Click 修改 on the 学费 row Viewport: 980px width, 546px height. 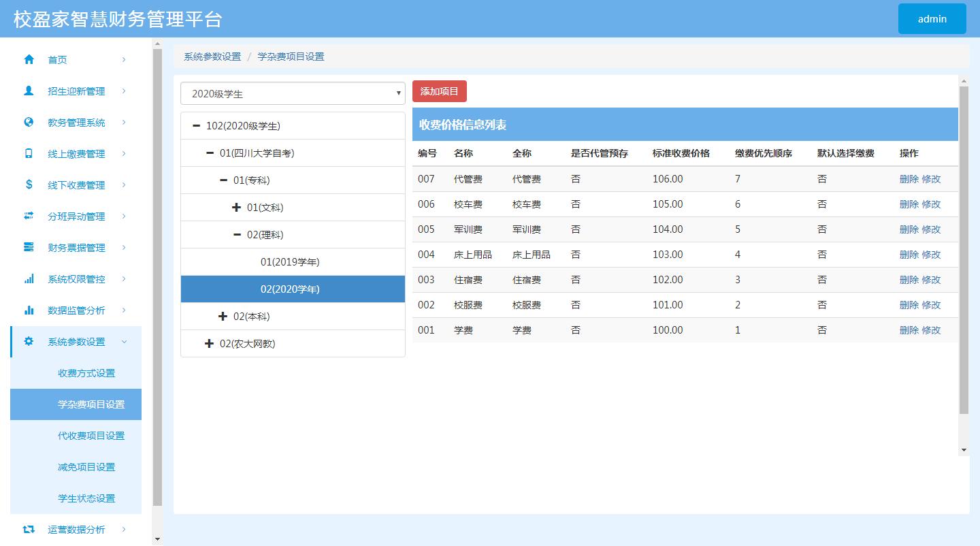[x=930, y=330]
